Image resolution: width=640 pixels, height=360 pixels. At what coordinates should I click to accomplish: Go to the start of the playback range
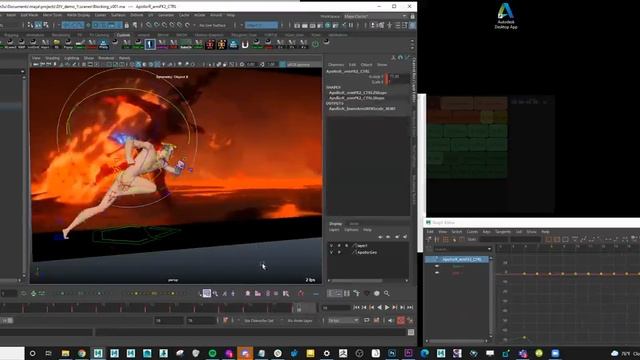coord(356,307)
